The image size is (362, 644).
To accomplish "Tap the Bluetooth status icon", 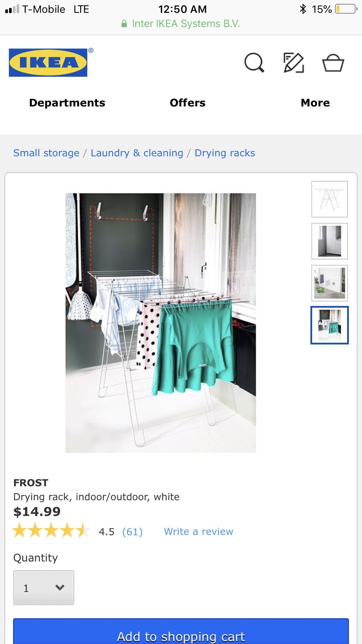I will [x=303, y=9].
